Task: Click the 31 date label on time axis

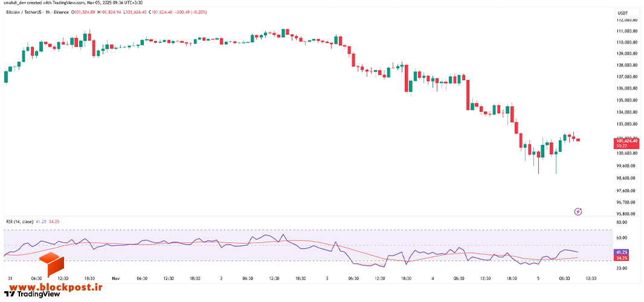Action: (11, 278)
